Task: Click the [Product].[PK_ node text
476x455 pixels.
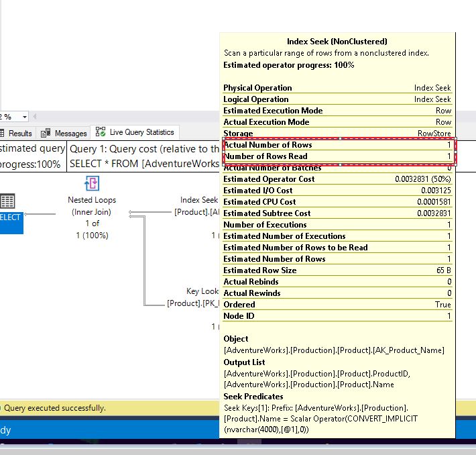Action: click(193, 303)
